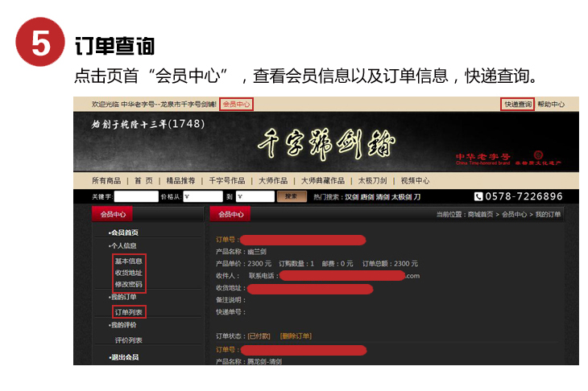Screen dimensions: 588x391
Task: Open 所有商品 in navigation bar
Action: [106, 180]
